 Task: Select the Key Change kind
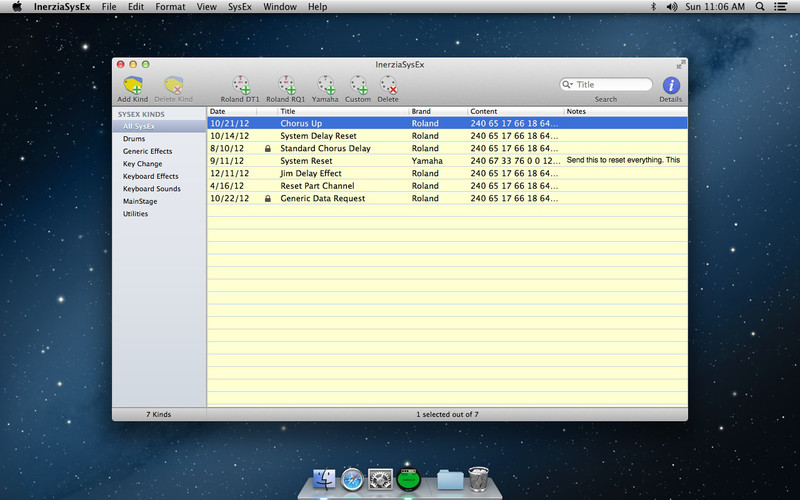click(x=159, y=164)
